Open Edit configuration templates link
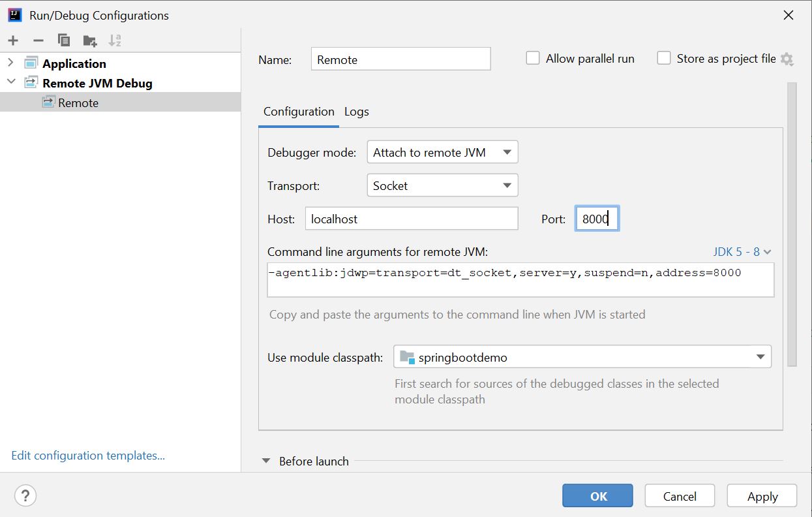 click(x=88, y=456)
